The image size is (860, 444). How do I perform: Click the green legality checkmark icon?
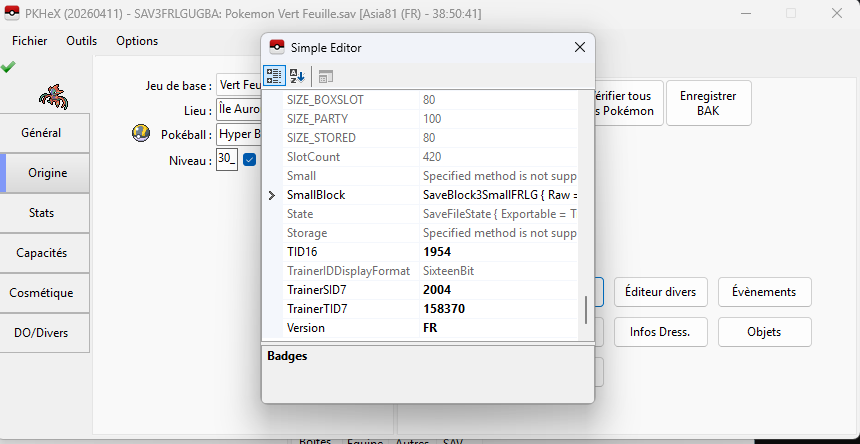pyautogui.click(x=9, y=67)
